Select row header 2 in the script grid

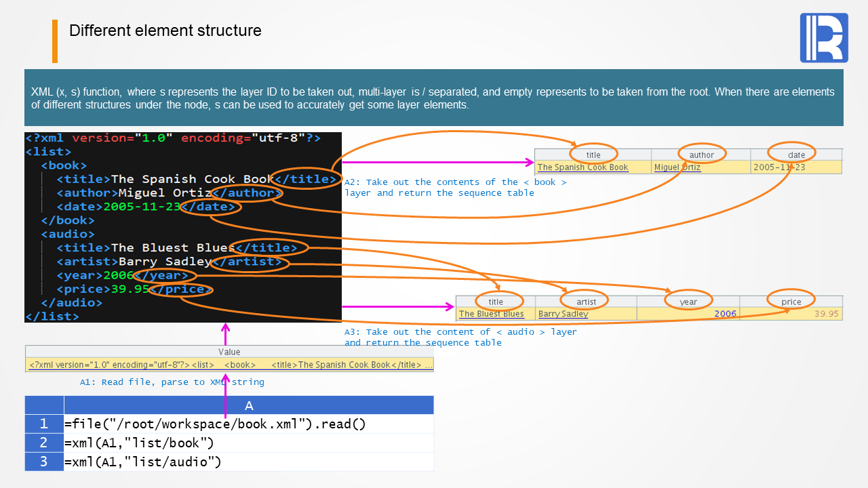[x=44, y=443]
